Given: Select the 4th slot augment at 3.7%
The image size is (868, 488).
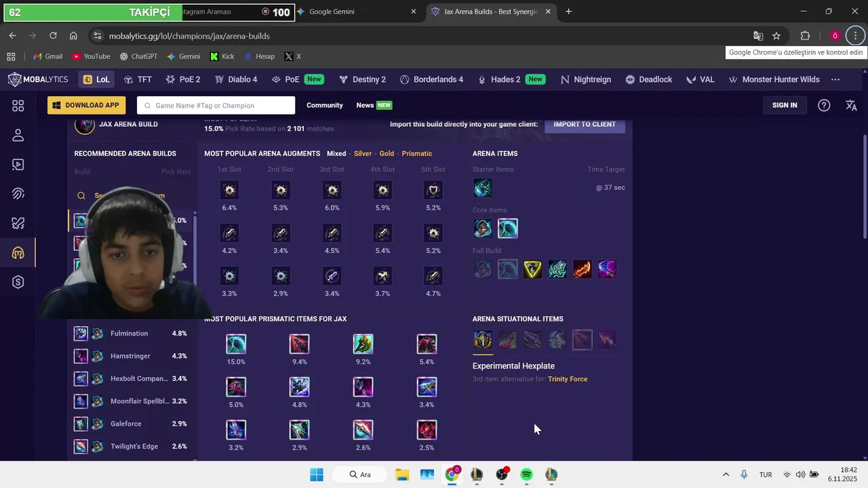Looking at the screenshot, I should (382, 276).
